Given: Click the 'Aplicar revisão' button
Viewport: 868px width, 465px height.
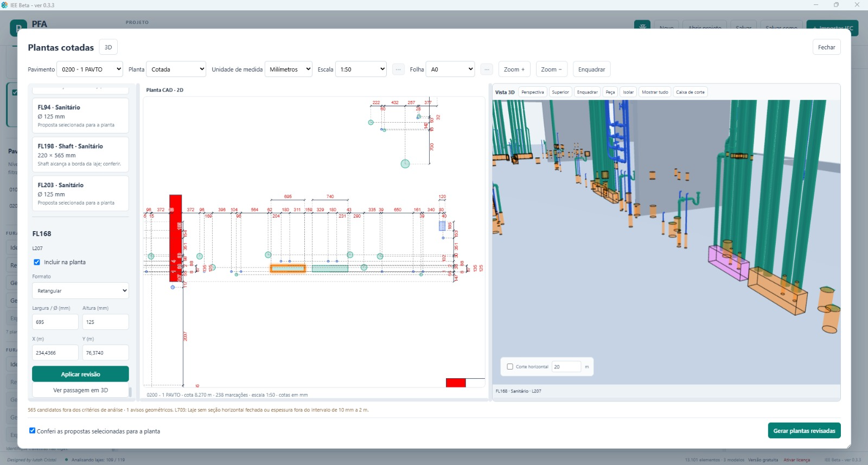Looking at the screenshot, I should (x=80, y=374).
